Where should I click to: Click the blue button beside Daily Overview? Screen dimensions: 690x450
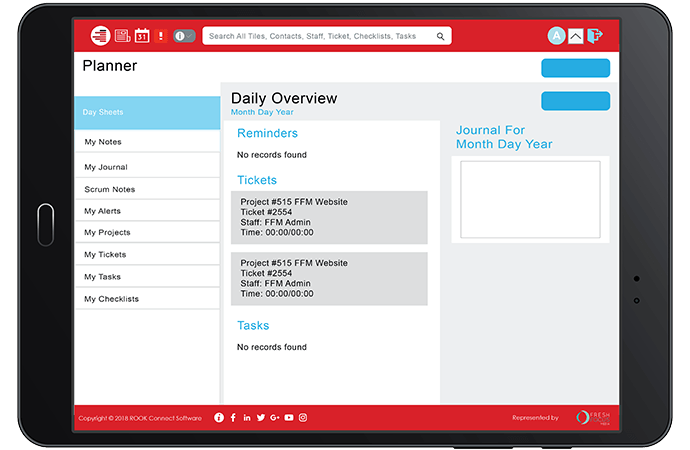pos(575,101)
